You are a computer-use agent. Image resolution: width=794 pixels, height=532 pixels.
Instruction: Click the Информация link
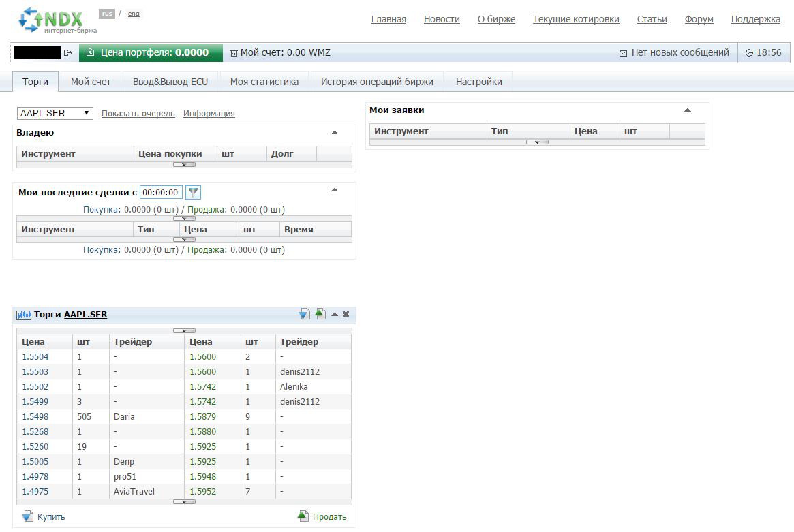pyautogui.click(x=209, y=113)
